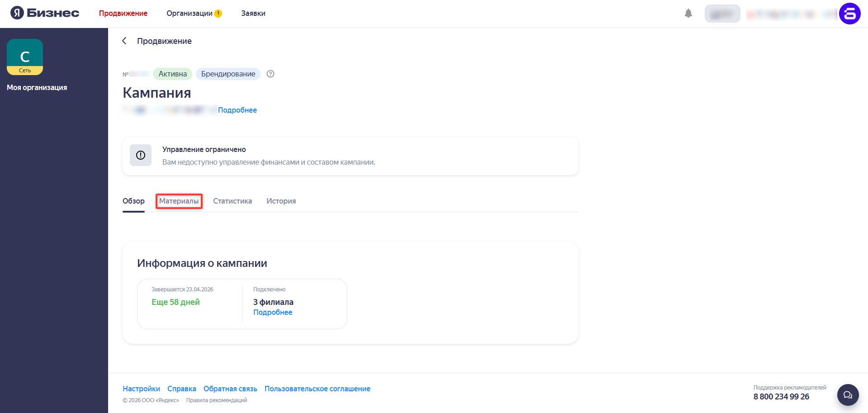Image resolution: width=868 pixels, height=413 pixels.
Task: Click Подробнее under the campaign title
Action: pos(237,110)
